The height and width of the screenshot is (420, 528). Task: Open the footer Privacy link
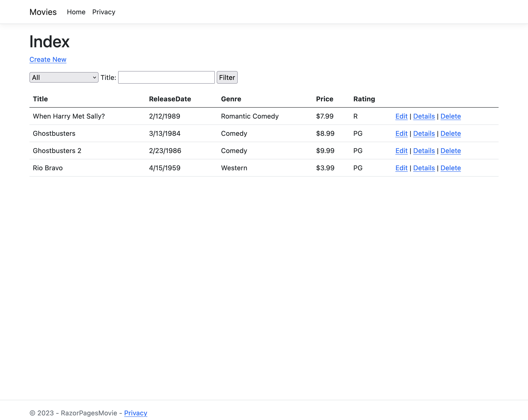(136, 413)
